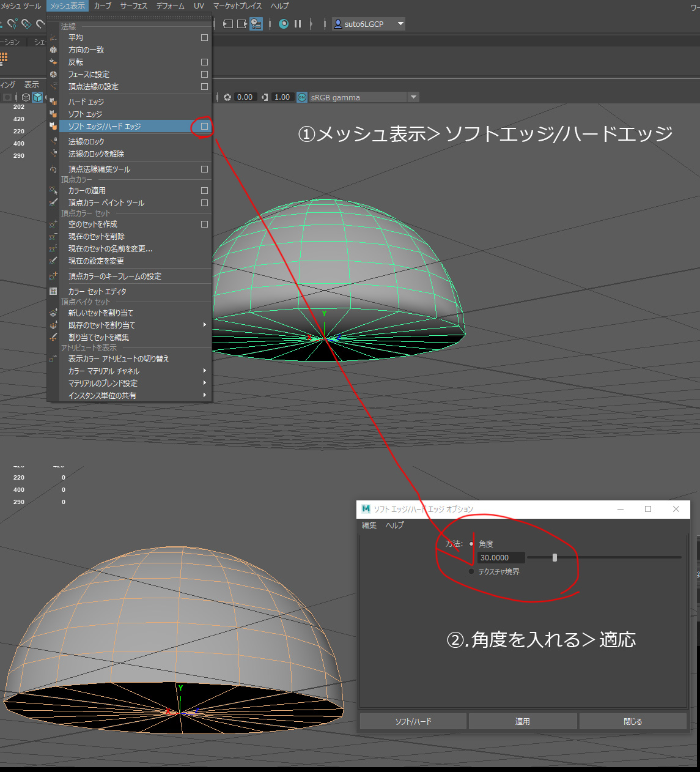
Task: Click the angle slider in the options dialog
Action: click(x=554, y=557)
